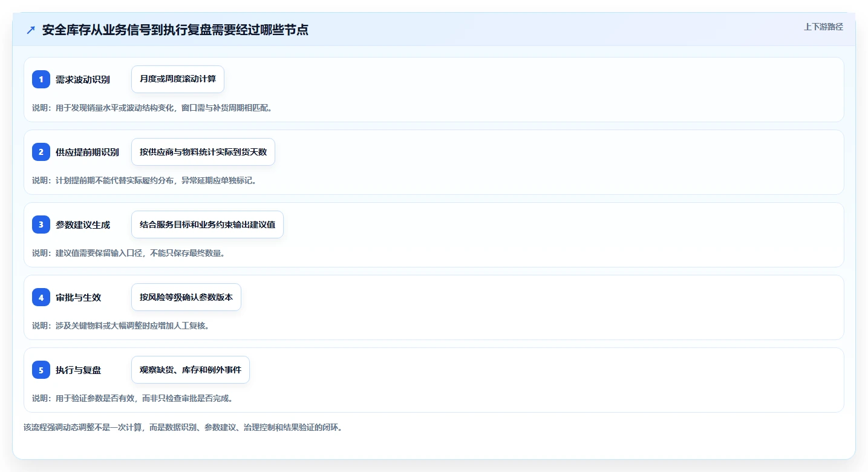Click the arrow icon beside the page title
868x472 pixels.
(31, 30)
